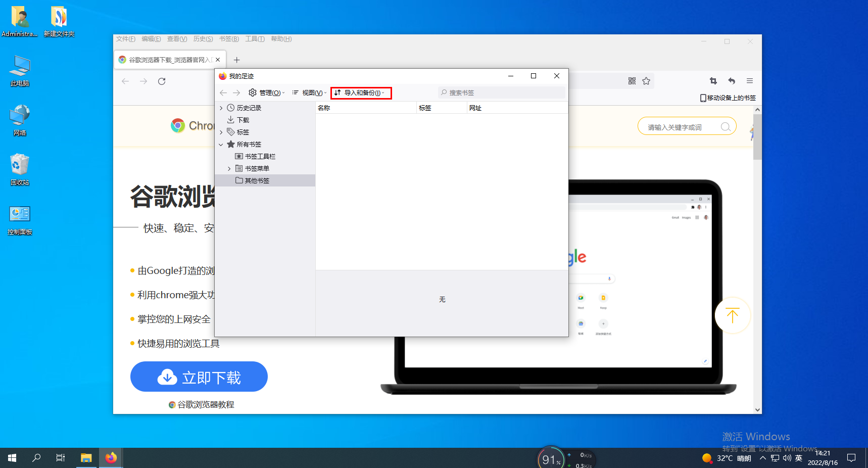The width and height of the screenshot is (868, 468).
Task: Click the screenshot crop icon in browser toolbar
Action: [713, 81]
